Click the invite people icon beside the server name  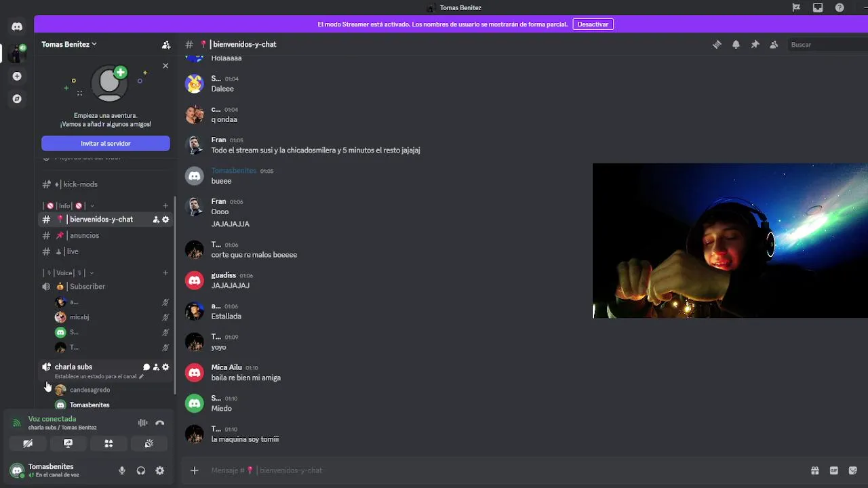point(166,45)
